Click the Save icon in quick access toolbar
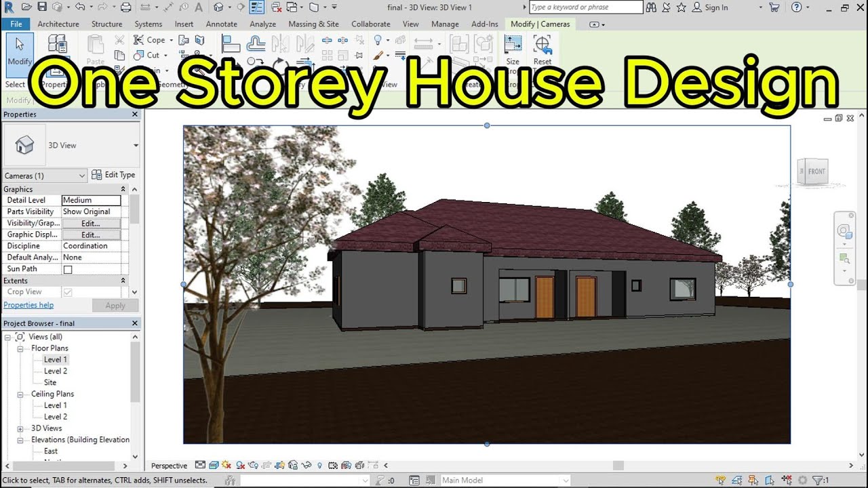Screen dimensions: 868x488 [x=42, y=7]
